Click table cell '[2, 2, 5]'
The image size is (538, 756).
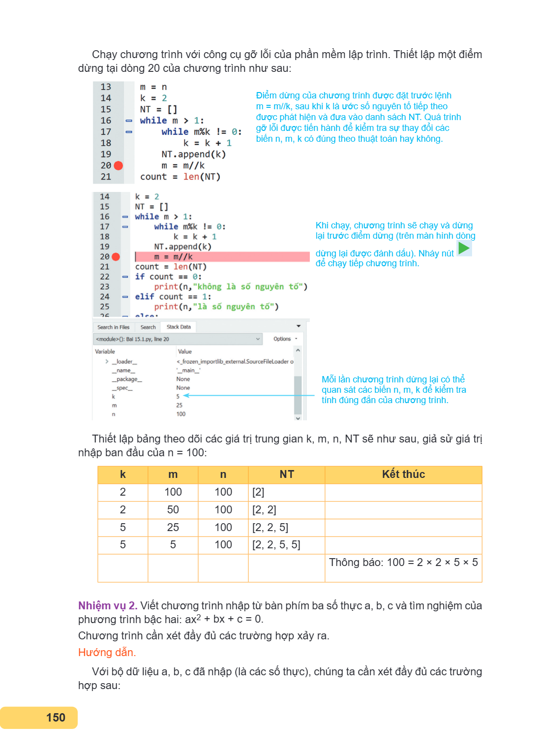287,528
